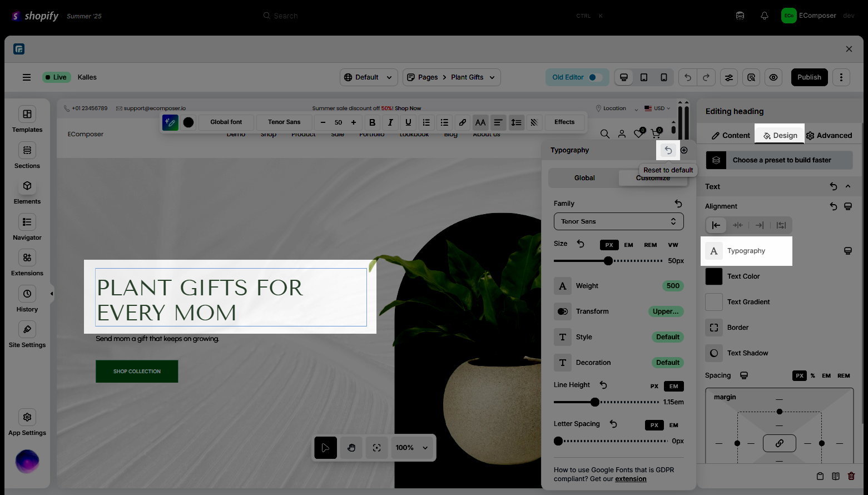
Task: Open Weight 500 dropdown
Action: [x=673, y=286]
